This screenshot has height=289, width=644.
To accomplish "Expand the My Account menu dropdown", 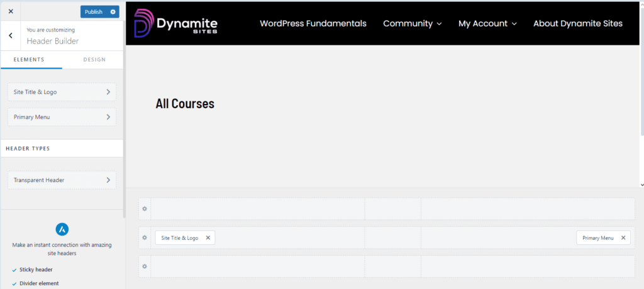I will [487, 23].
